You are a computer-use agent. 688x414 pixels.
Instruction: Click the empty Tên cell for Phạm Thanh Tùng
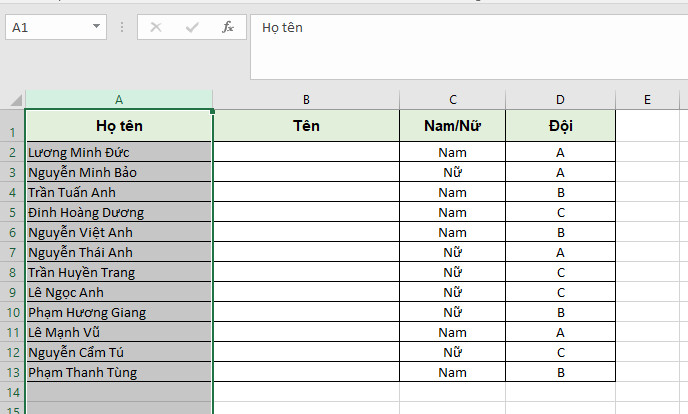[306, 372]
